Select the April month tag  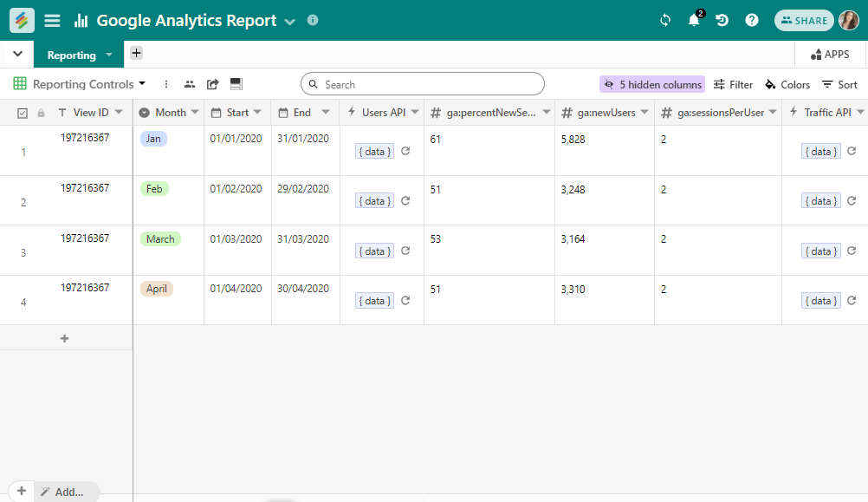(x=157, y=289)
